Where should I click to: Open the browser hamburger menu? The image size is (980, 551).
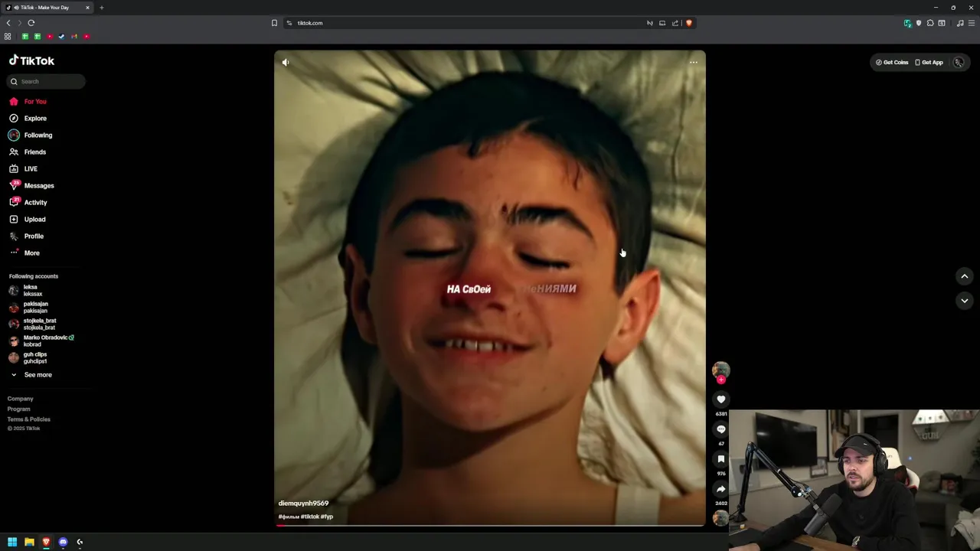tap(972, 23)
